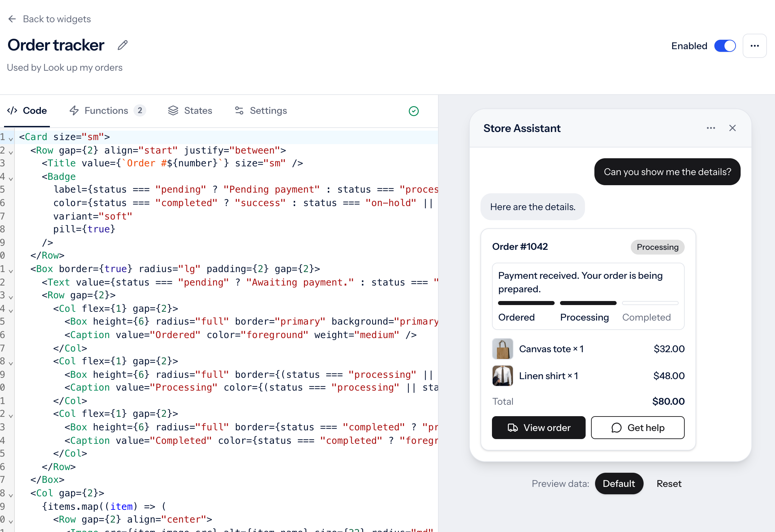
Task: Edit the Order tracker title with pencil icon
Action: tap(123, 45)
